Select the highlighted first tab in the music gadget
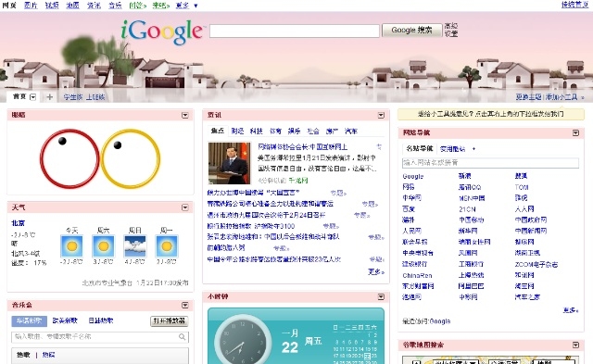The image size is (593, 364). click(29, 320)
